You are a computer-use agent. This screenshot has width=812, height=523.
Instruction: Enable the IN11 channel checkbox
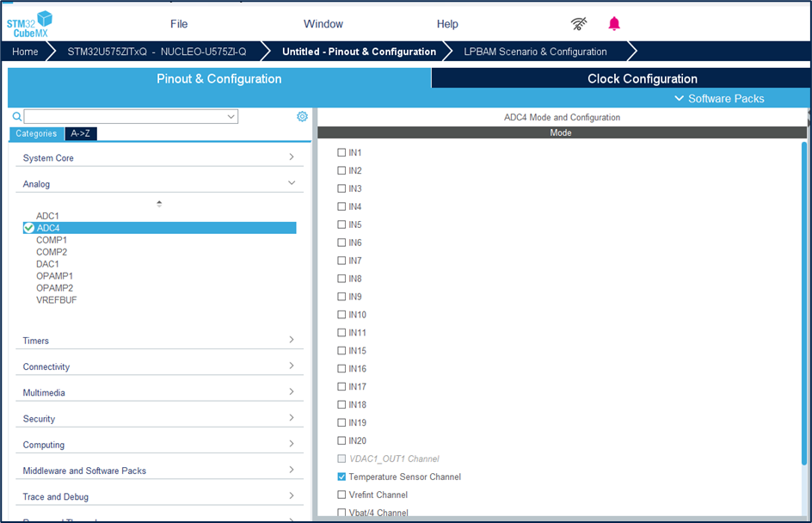click(341, 332)
